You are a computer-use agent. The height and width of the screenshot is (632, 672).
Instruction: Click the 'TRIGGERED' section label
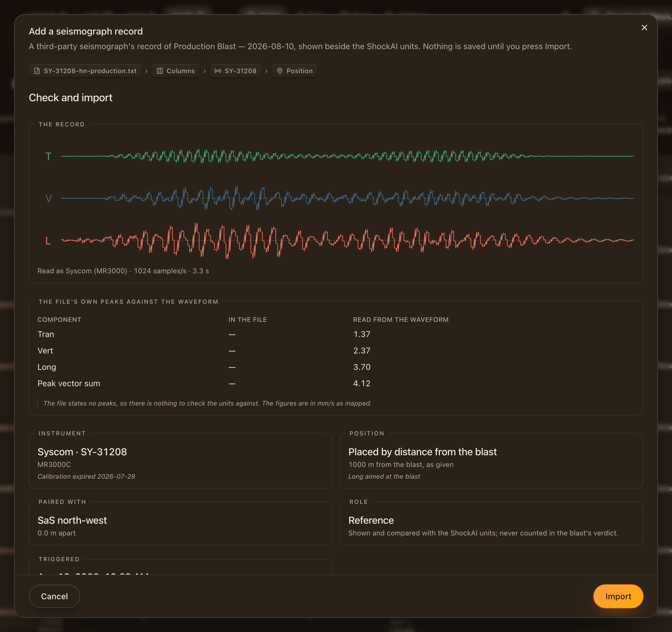(59, 559)
